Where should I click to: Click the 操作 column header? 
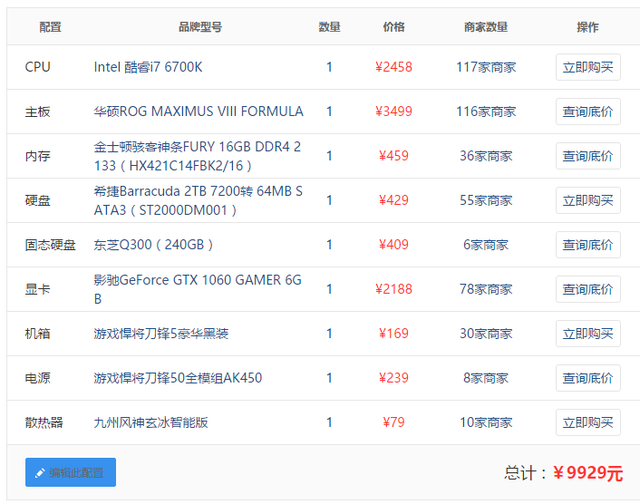[588, 27]
